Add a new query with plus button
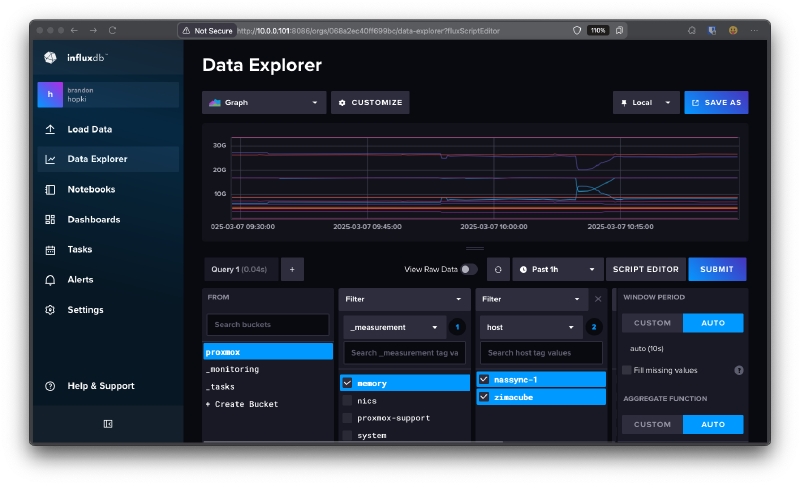This screenshot has height=485, width=800. [293, 269]
